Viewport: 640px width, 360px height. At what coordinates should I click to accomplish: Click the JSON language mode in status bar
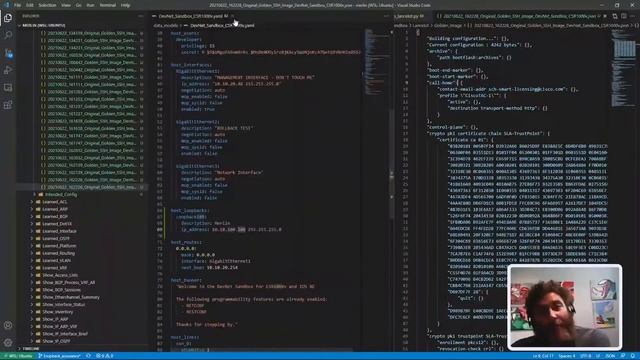610,356
